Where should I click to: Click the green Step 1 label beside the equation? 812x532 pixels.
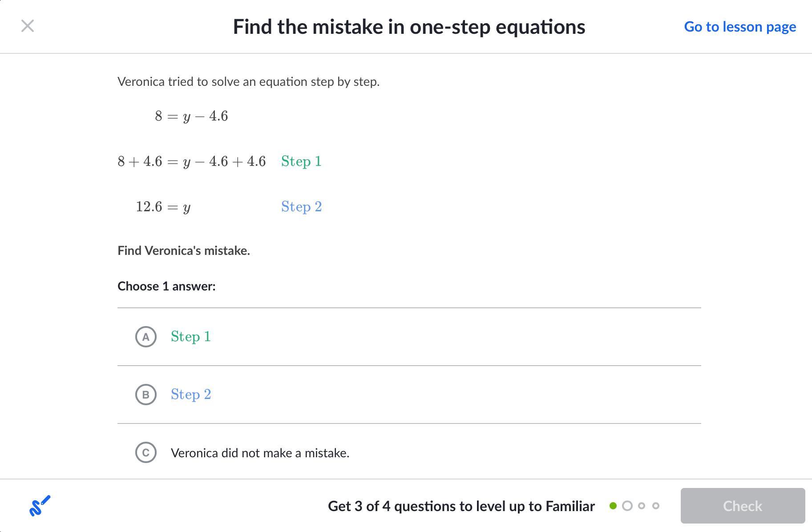301,161
